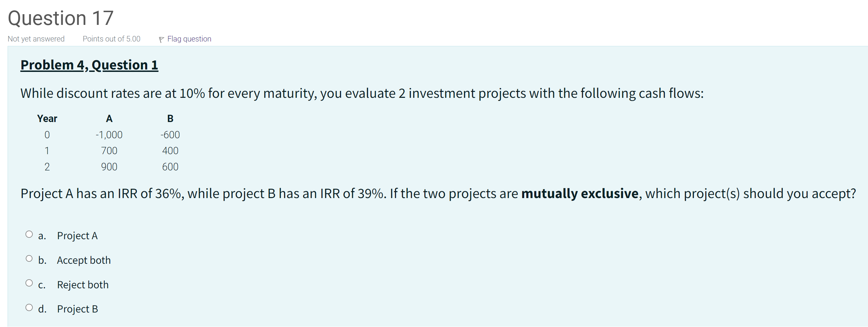Click the Year column header
The height and width of the screenshot is (327, 868).
pos(47,118)
